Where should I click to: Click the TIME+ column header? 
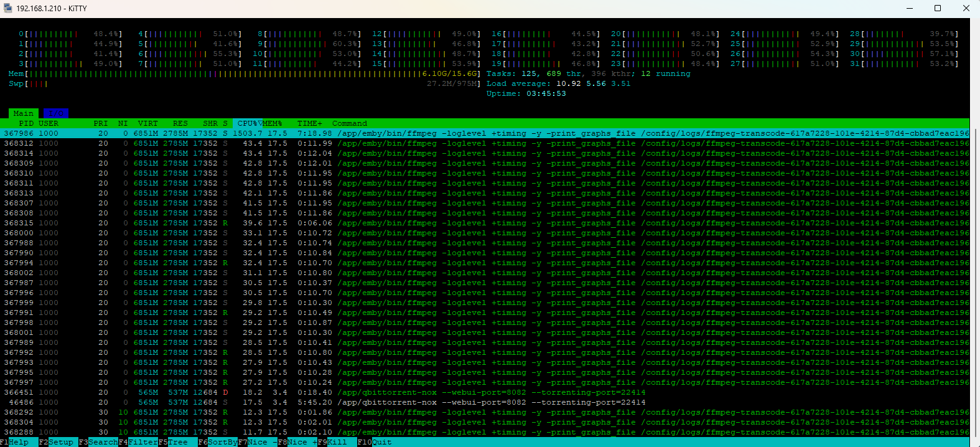click(x=309, y=123)
